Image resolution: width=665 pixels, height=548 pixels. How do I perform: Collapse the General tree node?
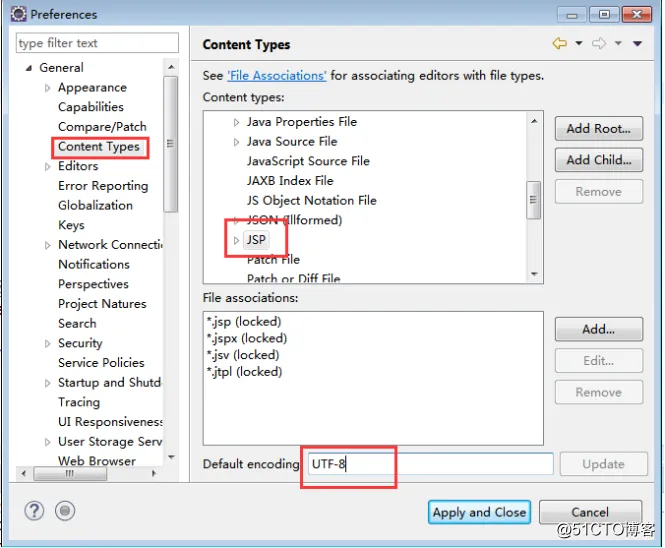pos(29,68)
